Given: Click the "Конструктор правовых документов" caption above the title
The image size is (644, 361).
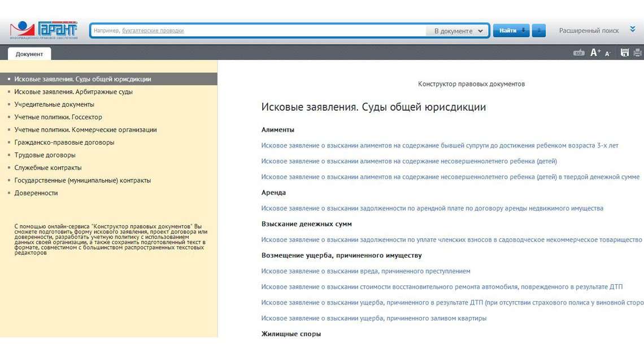Looking at the screenshot, I should (471, 84).
